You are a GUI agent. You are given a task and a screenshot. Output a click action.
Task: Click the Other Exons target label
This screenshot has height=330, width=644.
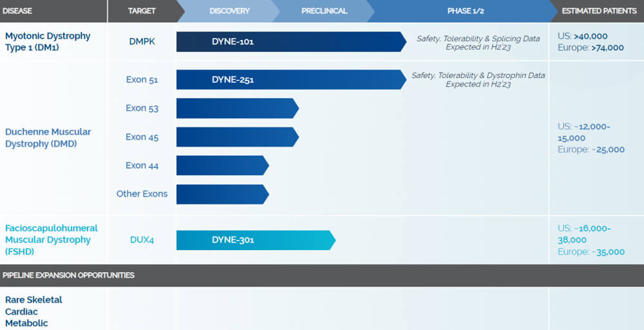[x=142, y=194]
